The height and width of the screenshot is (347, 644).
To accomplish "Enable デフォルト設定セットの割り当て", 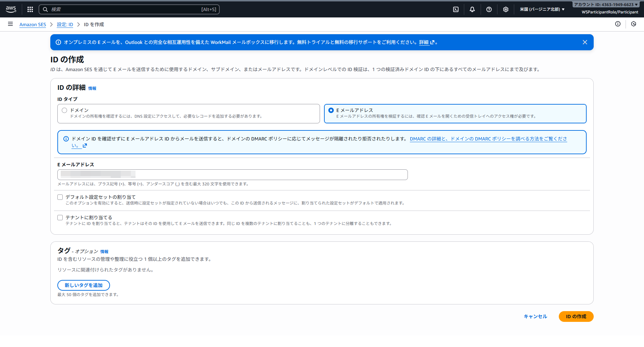I will [x=60, y=197].
